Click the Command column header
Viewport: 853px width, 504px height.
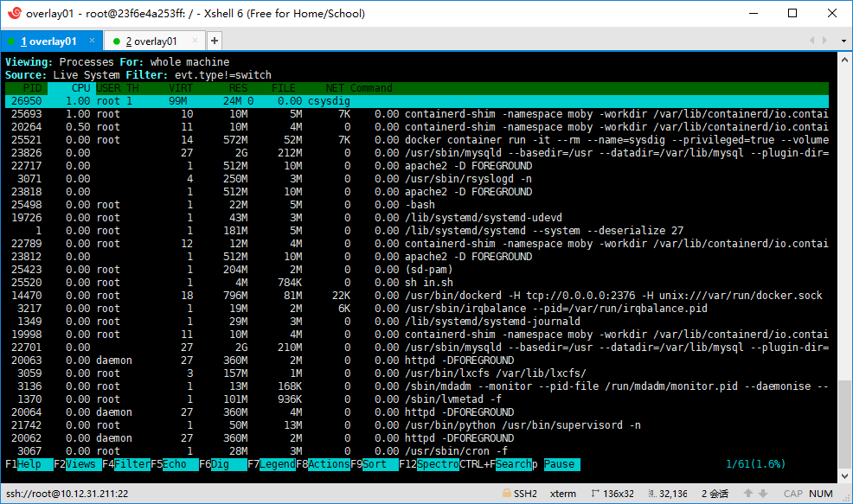pos(371,88)
